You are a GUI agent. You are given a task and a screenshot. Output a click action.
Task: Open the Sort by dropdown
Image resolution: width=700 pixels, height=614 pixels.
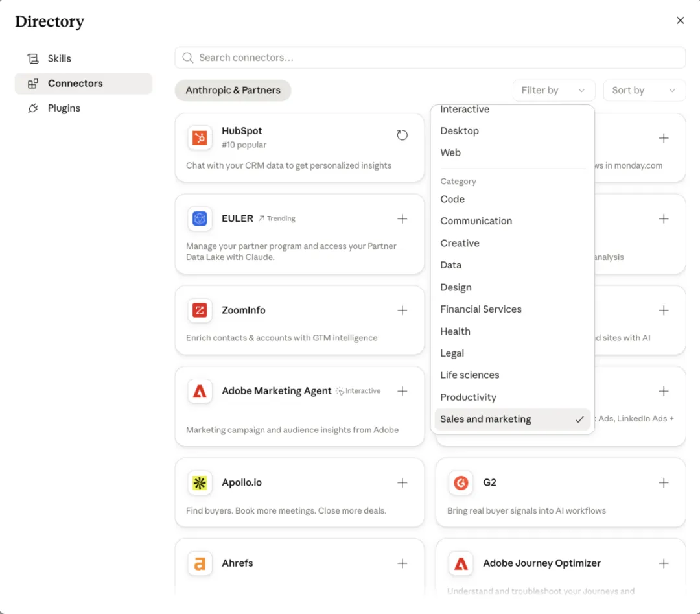[644, 91]
